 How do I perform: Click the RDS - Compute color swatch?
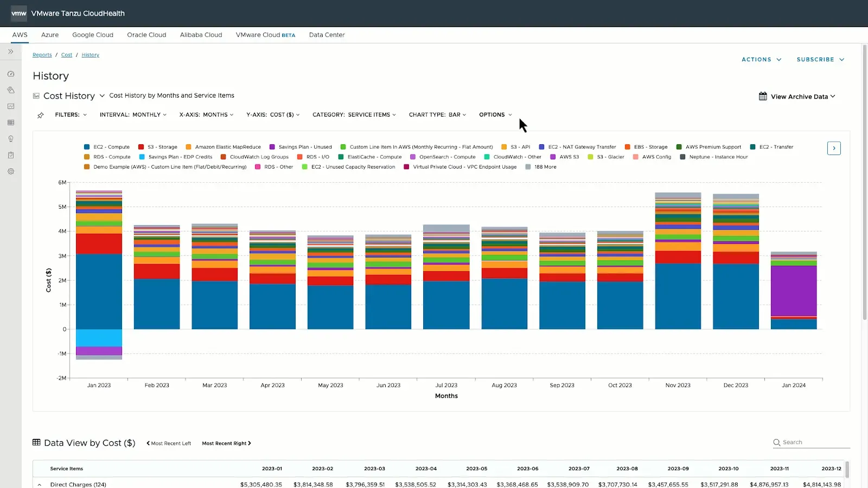pyautogui.click(x=87, y=157)
